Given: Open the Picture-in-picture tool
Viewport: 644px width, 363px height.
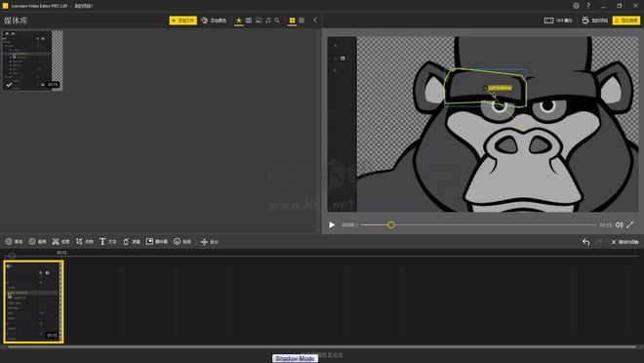Looking at the screenshot, I should coord(157,241).
